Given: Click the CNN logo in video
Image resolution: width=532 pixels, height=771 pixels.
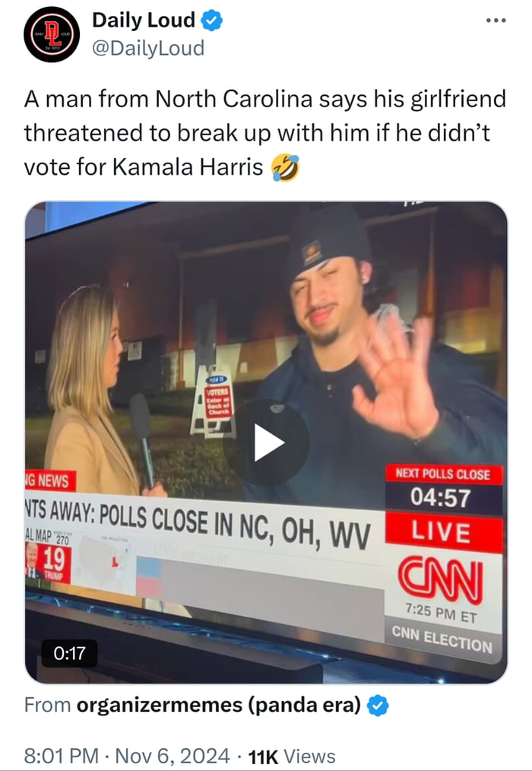Looking at the screenshot, I should [441, 581].
